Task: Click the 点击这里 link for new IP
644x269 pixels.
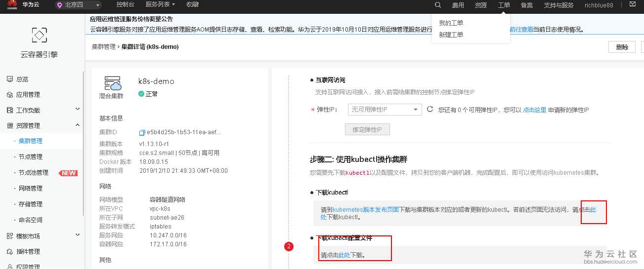Action: point(535,110)
